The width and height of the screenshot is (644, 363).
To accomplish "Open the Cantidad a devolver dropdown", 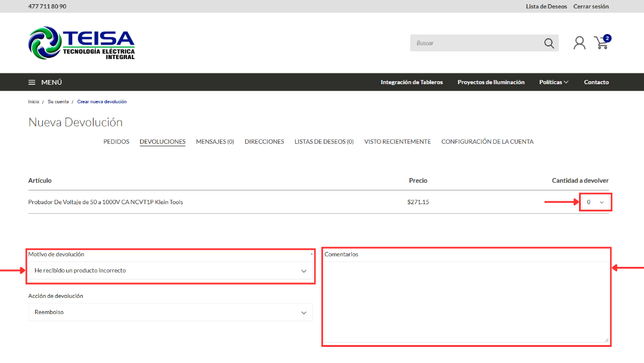I will click(595, 202).
